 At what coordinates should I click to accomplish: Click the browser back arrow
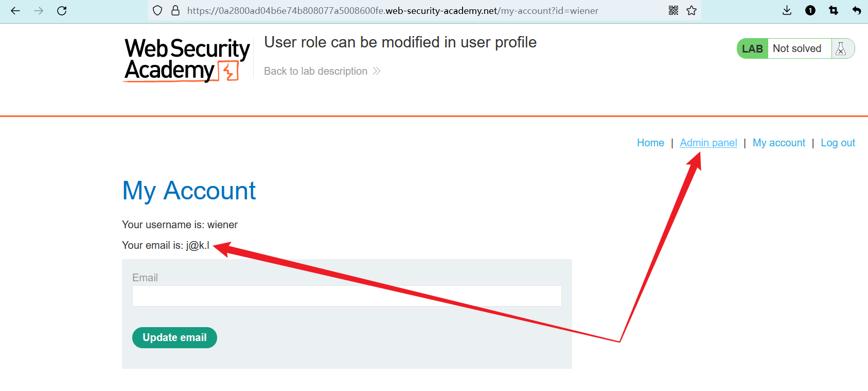click(x=15, y=10)
